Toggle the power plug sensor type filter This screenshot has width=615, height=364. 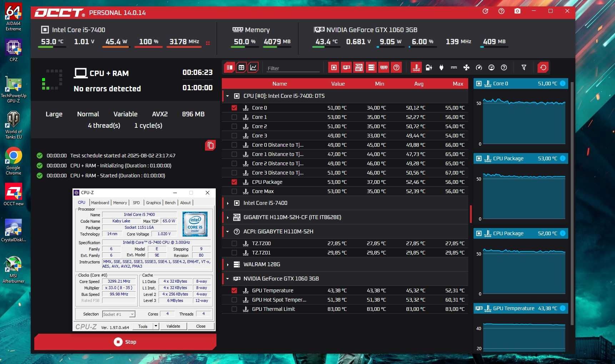(441, 67)
